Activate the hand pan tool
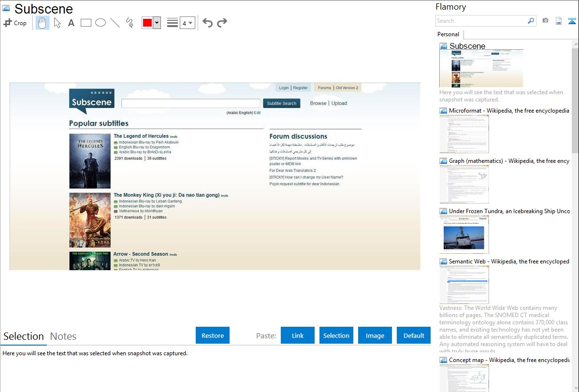The image size is (579, 392). 43,23
